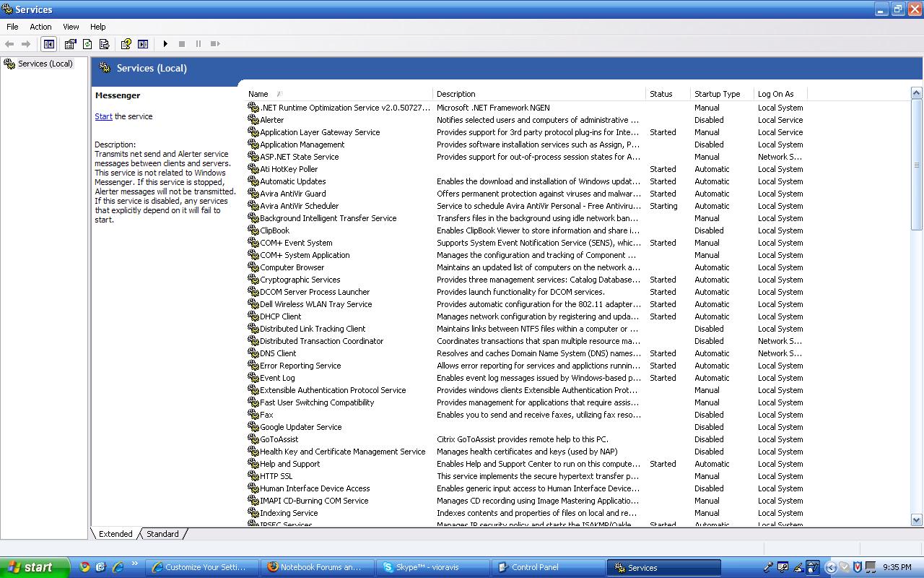
Task: Switch to Notebook Forums Firefox taskbar button
Action: (317, 567)
